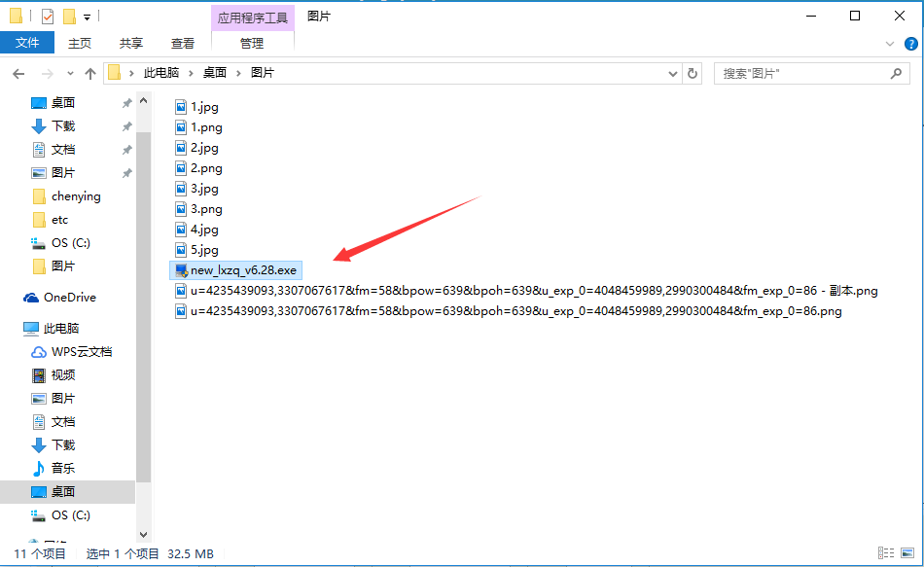The height and width of the screenshot is (567, 924).
Task: Expand the ribbon using the chevron arrow
Action: click(889, 44)
